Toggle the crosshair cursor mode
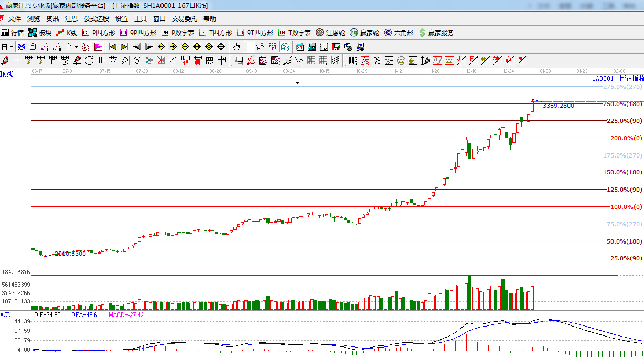 tap(249, 47)
